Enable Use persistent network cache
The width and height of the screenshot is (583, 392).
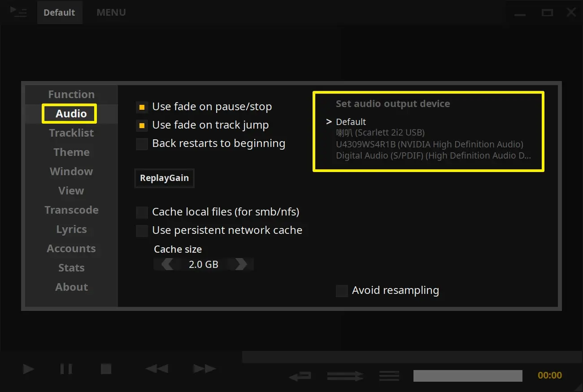[x=142, y=231]
